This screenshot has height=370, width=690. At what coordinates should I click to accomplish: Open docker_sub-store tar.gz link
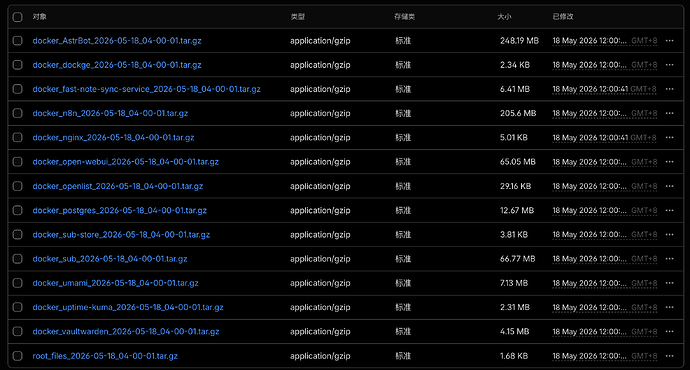[121, 234]
